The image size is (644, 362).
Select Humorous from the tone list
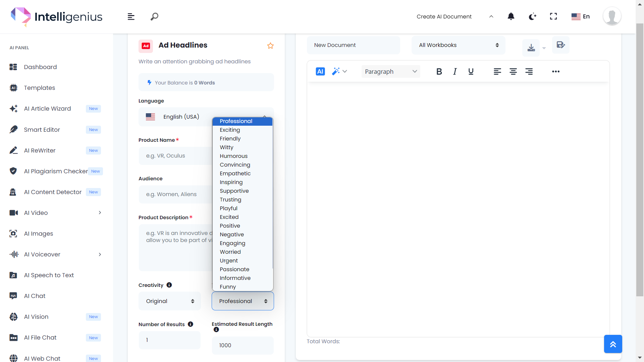233,156
